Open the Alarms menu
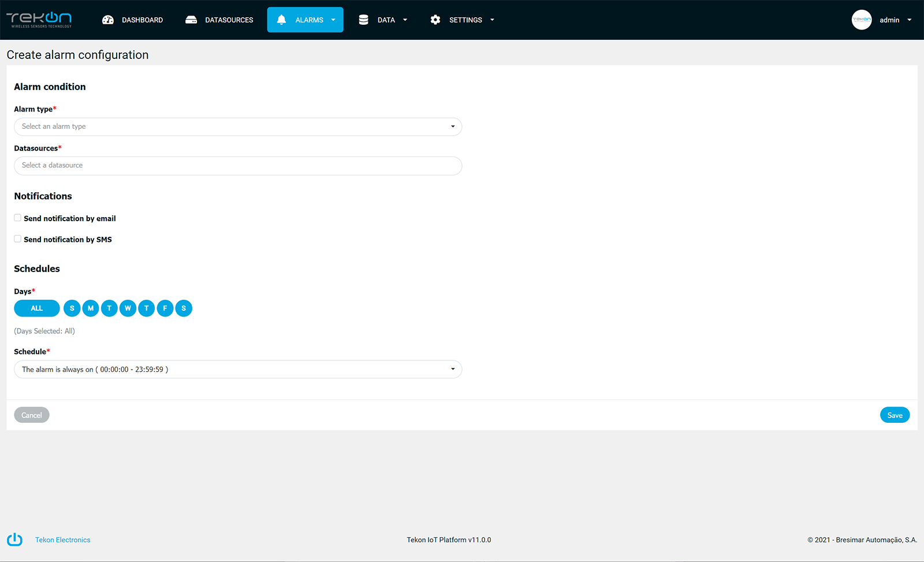This screenshot has height=562, width=924. tap(305, 20)
